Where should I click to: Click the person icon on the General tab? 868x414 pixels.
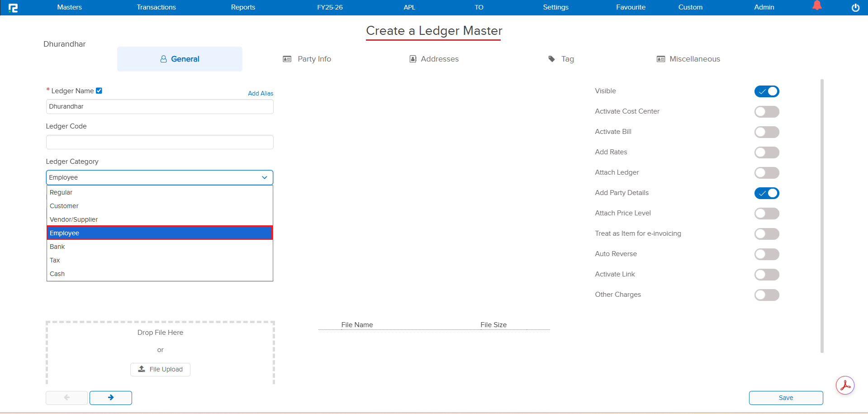pos(163,59)
